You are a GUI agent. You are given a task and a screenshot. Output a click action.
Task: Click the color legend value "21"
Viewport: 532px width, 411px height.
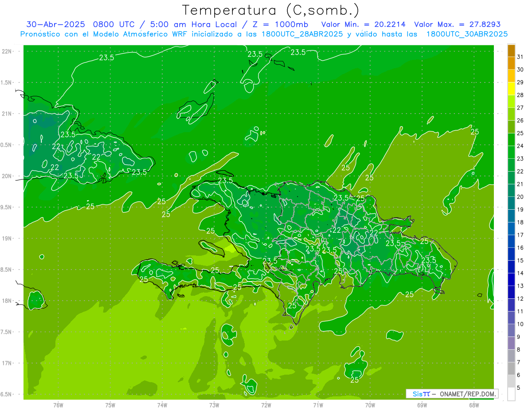(x=520, y=184)
